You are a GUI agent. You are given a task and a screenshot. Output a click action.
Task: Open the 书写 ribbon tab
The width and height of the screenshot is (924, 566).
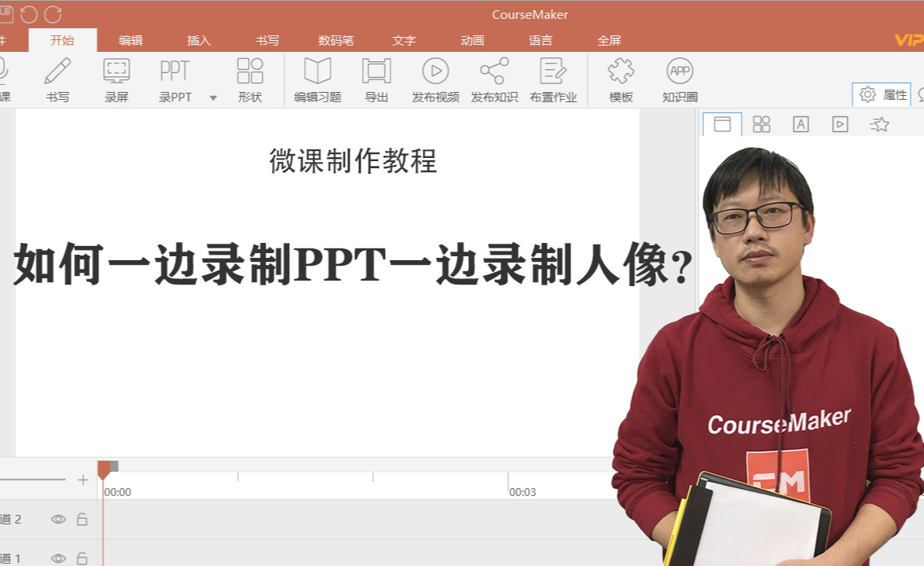coord(267,40)
